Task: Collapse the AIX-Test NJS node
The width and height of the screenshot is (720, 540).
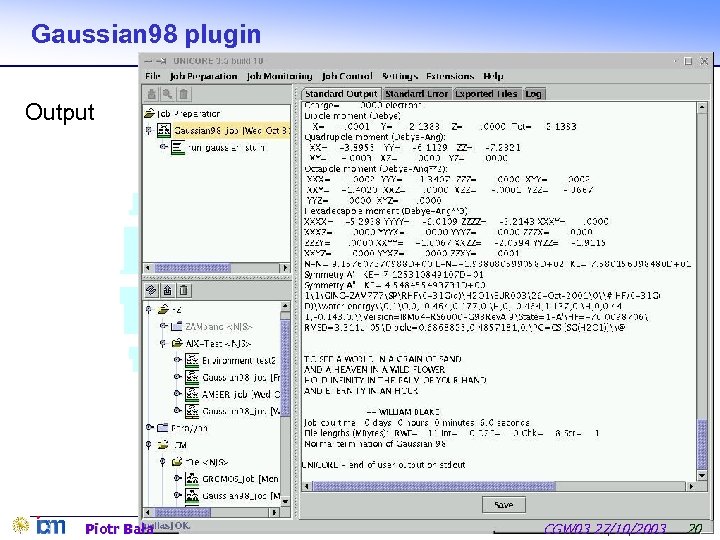Action: coord(163,343)
